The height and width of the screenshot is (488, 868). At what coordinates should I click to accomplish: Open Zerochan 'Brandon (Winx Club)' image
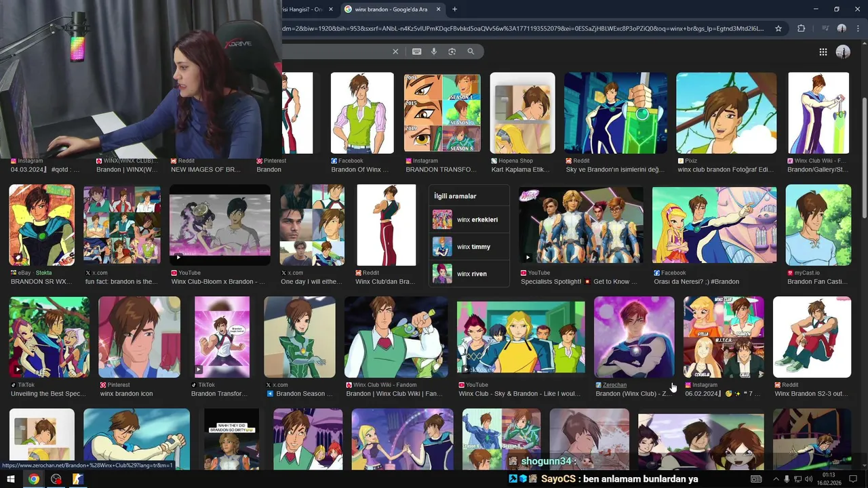click(x=634, y=337)
